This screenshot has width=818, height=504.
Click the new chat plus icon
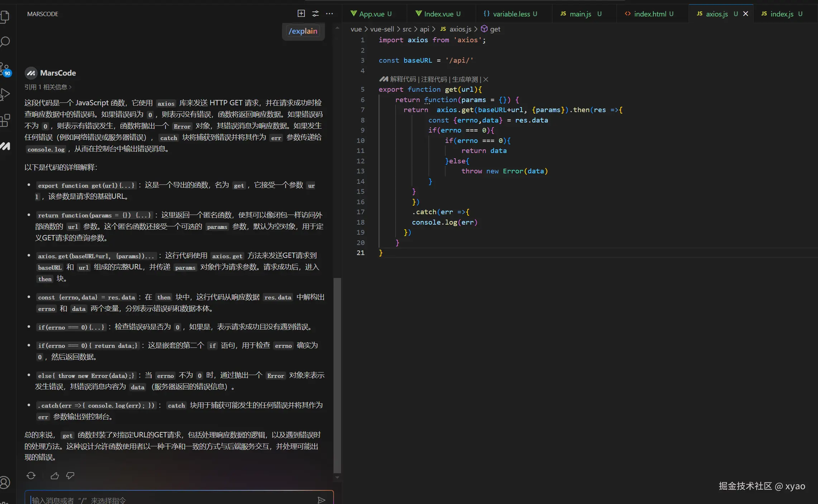point(301,14)
